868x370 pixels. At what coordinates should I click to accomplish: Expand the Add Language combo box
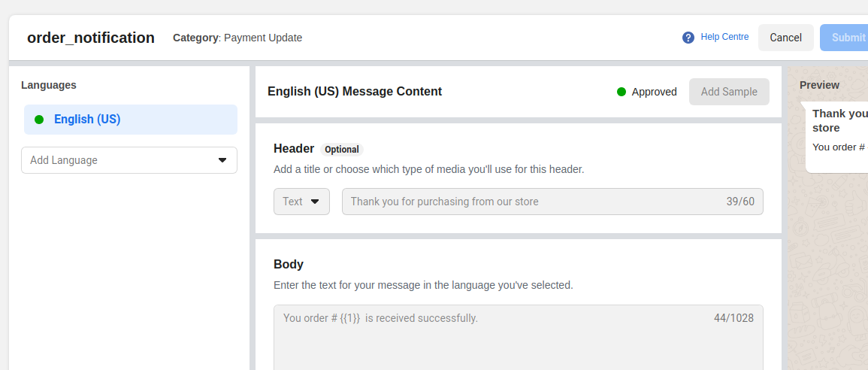129,160
